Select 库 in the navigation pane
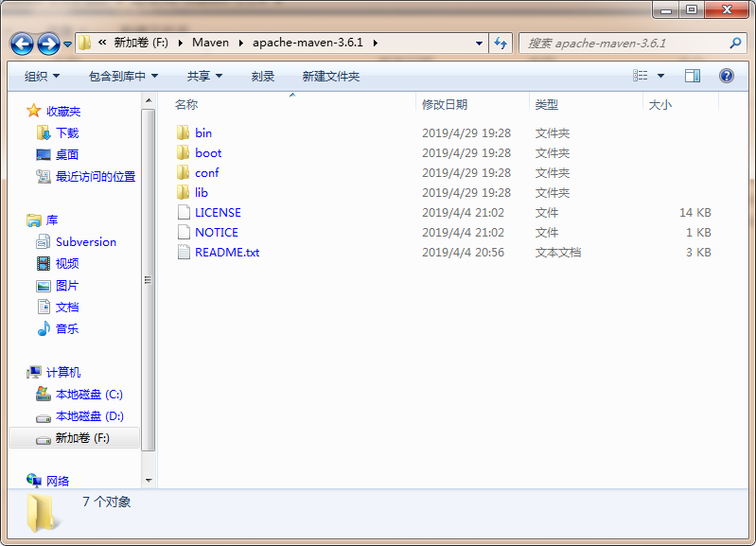 [52, 220]
